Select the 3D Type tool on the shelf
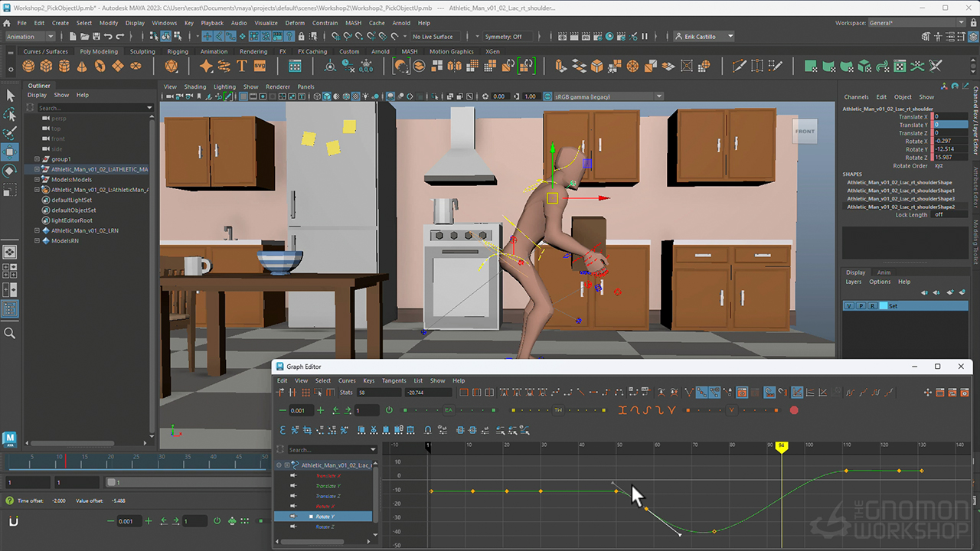 [x=242, y=67]
